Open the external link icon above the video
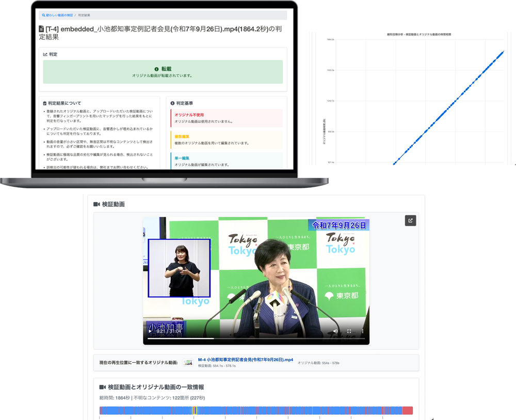This screenshot has width=516, height=420. coord(410,221)
